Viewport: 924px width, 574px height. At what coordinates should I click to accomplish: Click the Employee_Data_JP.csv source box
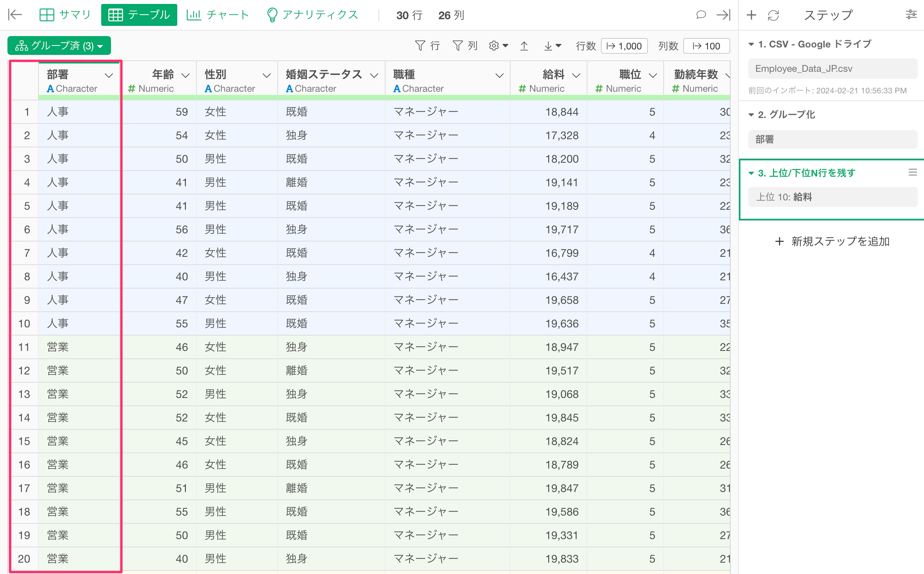832,69
